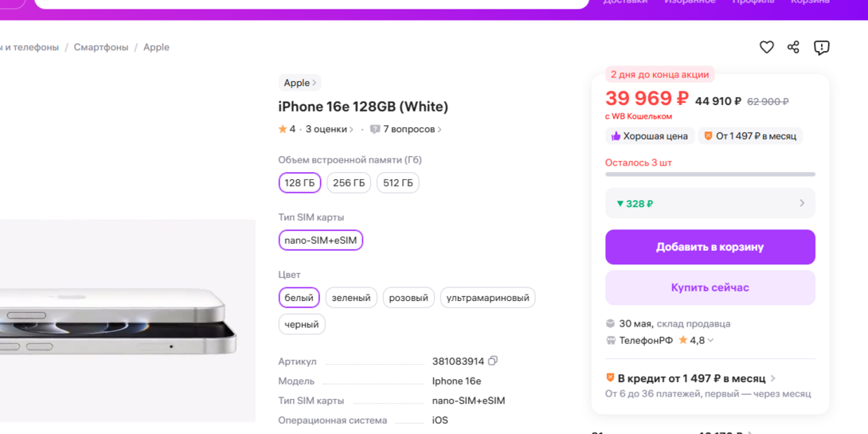Image resolution: width=868 pixels, height=434 pixels.
Task: Open the Apple breadcrumb category
Action: coord(156,47)
